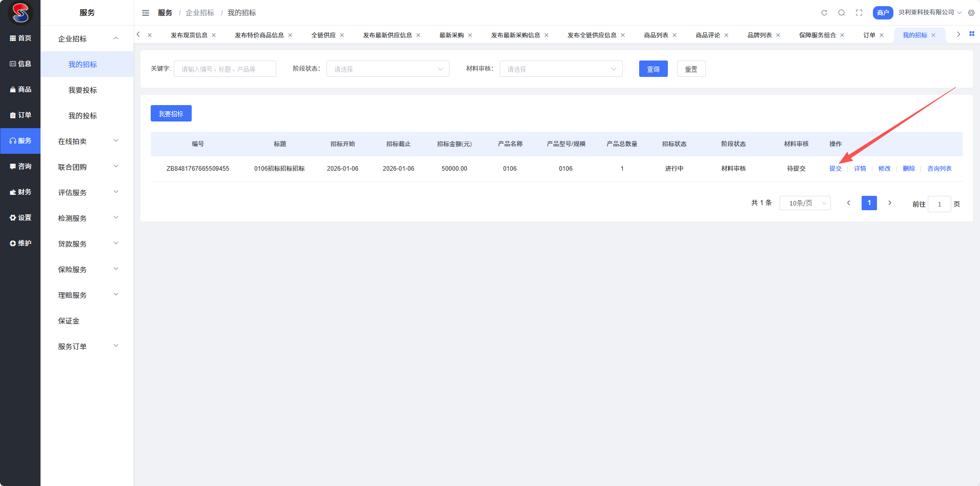Go to 首页 in left sidebar
Screen dimensions: 980x486
click(x=21, y=38)
